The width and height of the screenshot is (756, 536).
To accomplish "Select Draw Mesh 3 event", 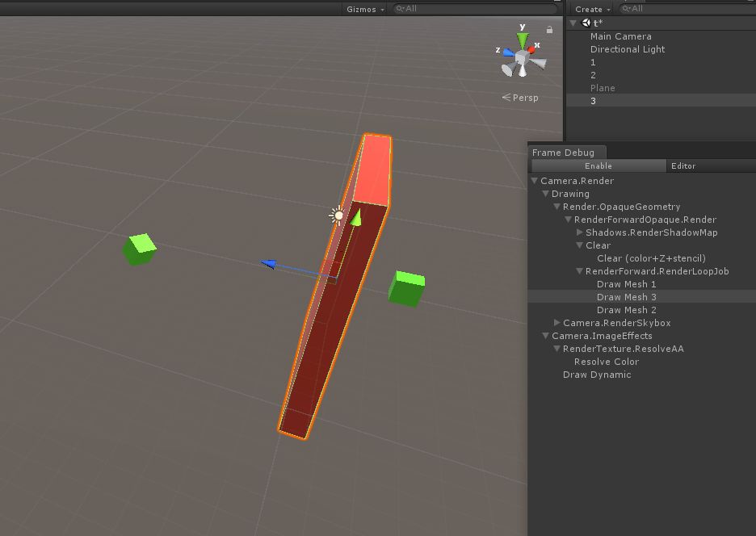I will point(626,297).
